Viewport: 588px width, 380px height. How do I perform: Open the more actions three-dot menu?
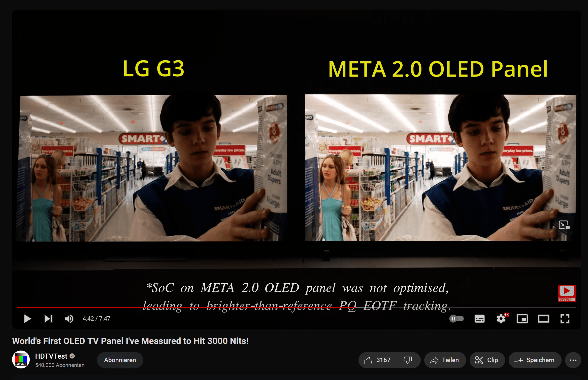[x=573, y=360]
